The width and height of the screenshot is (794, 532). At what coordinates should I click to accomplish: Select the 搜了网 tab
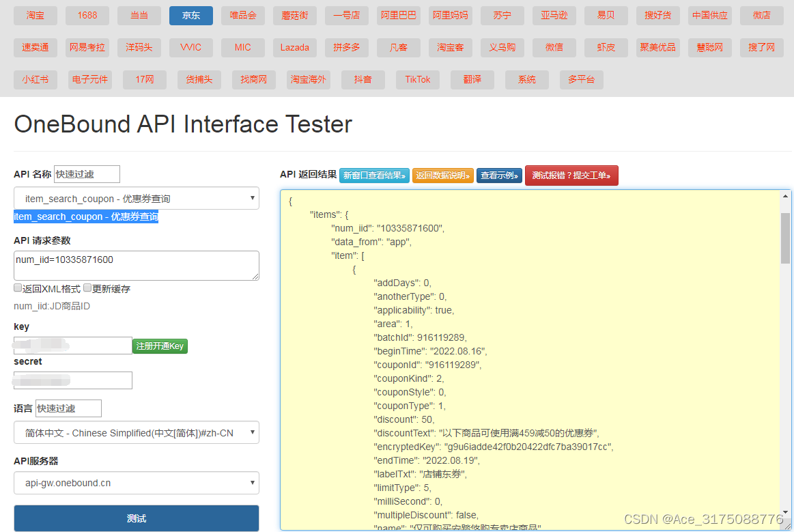tap(762, 48)
